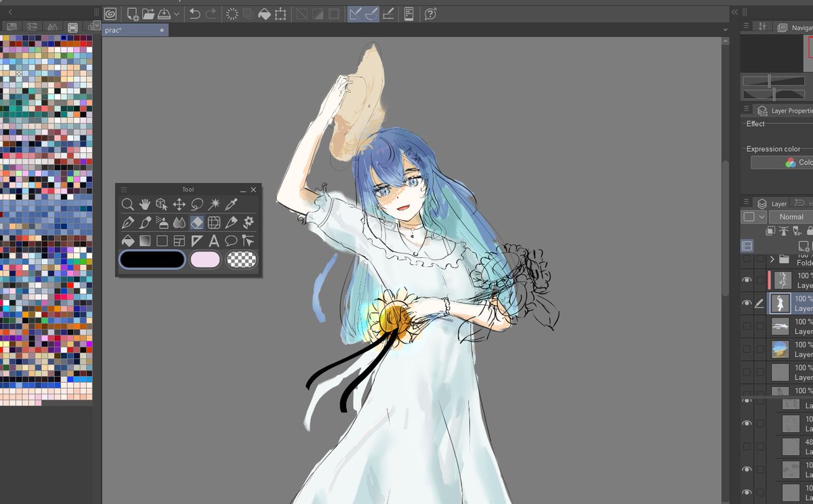Open the Expression color dropdown
The image size is (813, 504).
click(x=782, y=163)
